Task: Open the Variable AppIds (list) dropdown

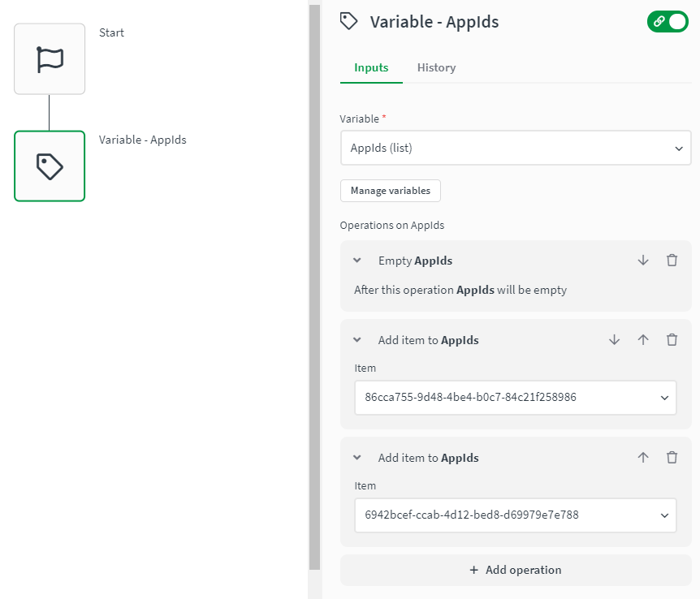Action: coord(516,149)
